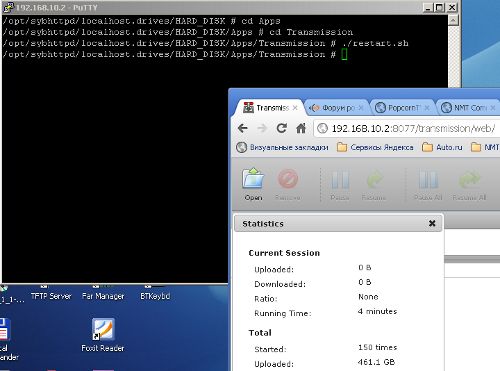
Task: Close the Statistics dialog
Action: tap(432, 223)
